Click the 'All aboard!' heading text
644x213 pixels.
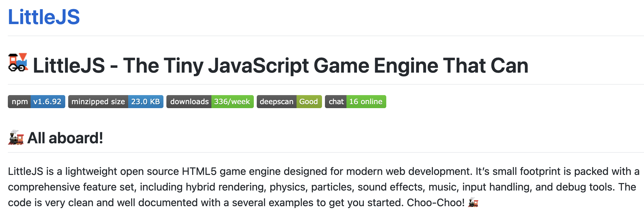pos(65,138)
